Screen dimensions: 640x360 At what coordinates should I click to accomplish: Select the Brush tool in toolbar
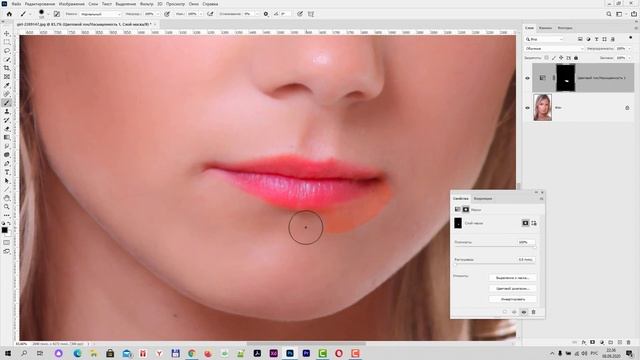(x=7, y=103)
